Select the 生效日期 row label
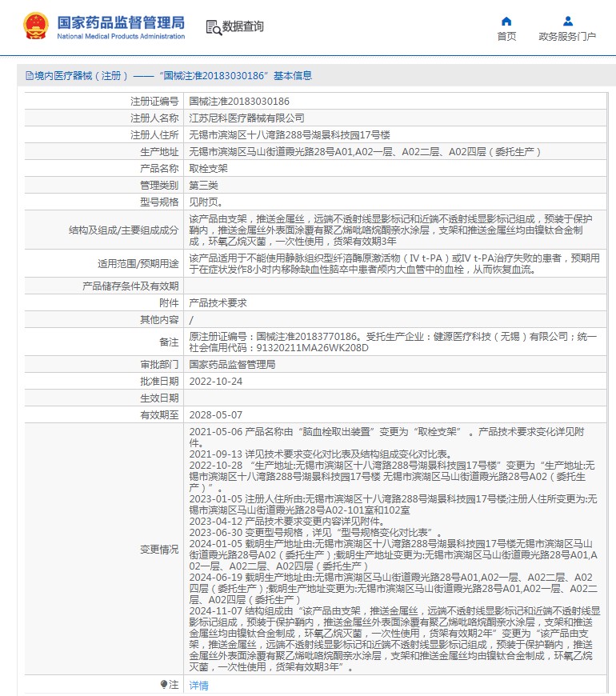Screen dimensions: 616x696 tap(159, 398)
